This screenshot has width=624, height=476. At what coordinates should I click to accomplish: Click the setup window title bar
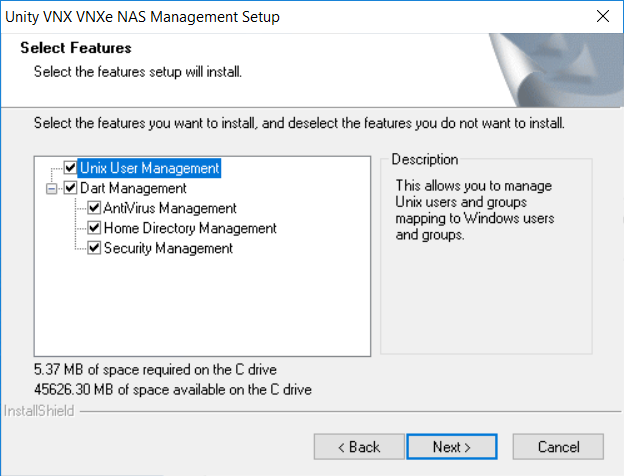pyautogui.click(x=300, y=17)
